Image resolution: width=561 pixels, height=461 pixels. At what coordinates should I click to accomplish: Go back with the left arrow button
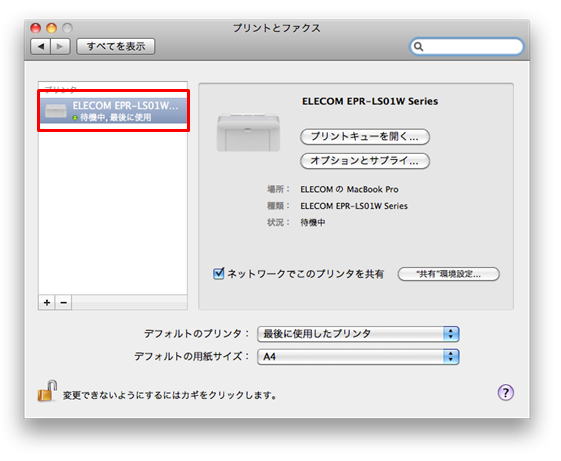click(40, 47)
